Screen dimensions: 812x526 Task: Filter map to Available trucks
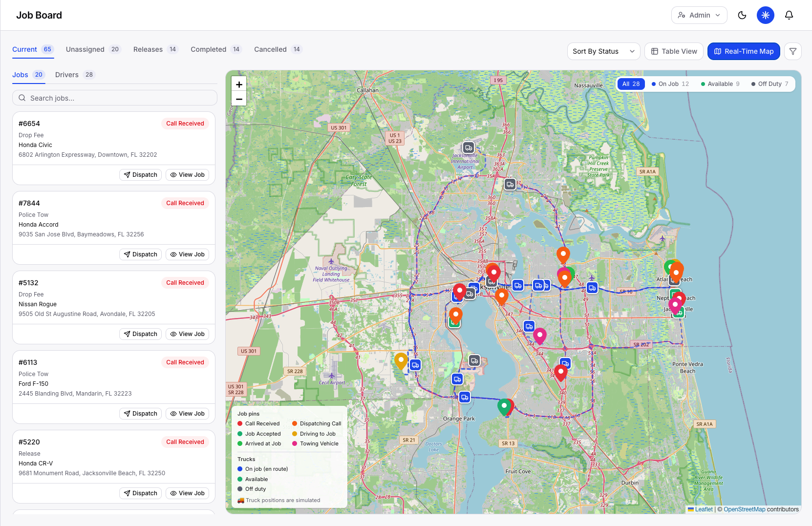721,84
